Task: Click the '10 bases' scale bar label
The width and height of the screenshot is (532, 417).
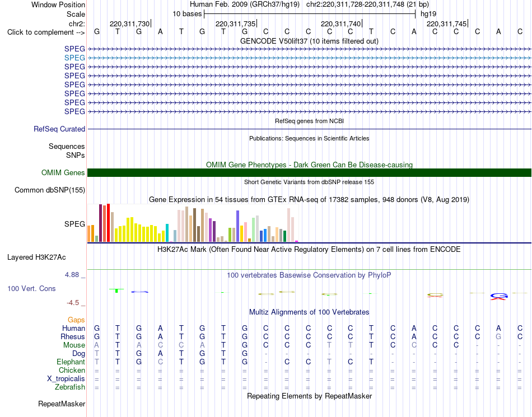Action: point(187,14)
